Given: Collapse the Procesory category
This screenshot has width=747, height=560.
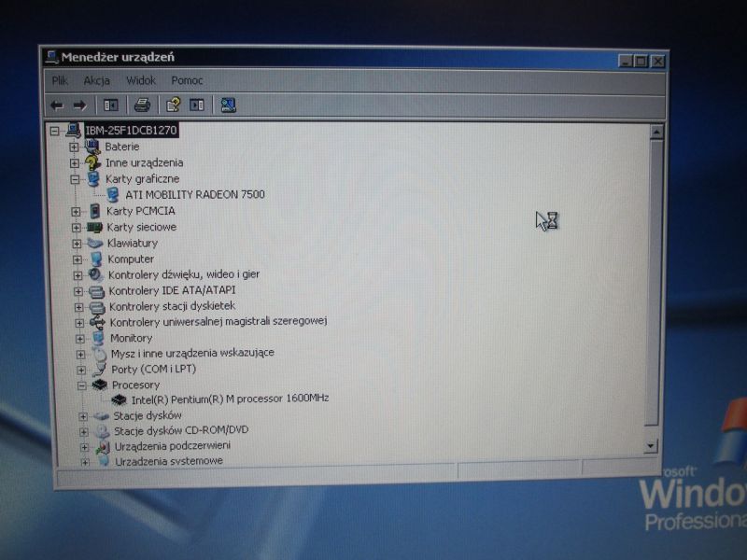Looking at the screenshot, I should coord(82,385).
